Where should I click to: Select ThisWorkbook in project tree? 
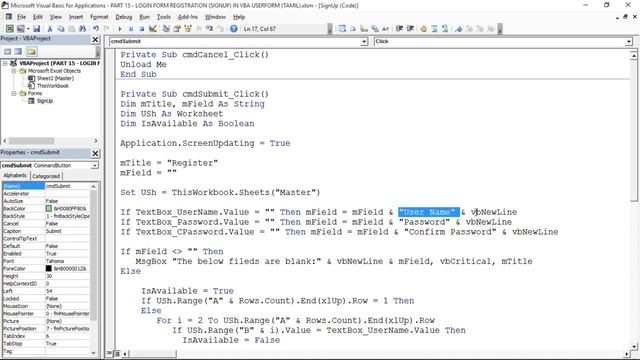tap(53, 86)
